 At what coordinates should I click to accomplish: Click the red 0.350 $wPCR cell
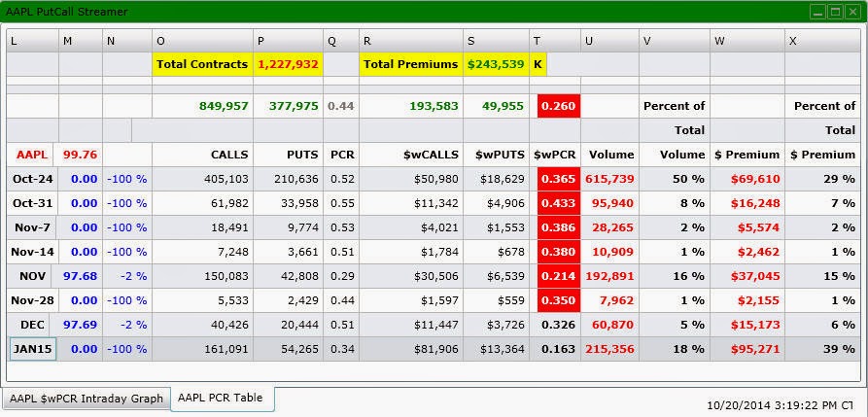click(559, 300)
